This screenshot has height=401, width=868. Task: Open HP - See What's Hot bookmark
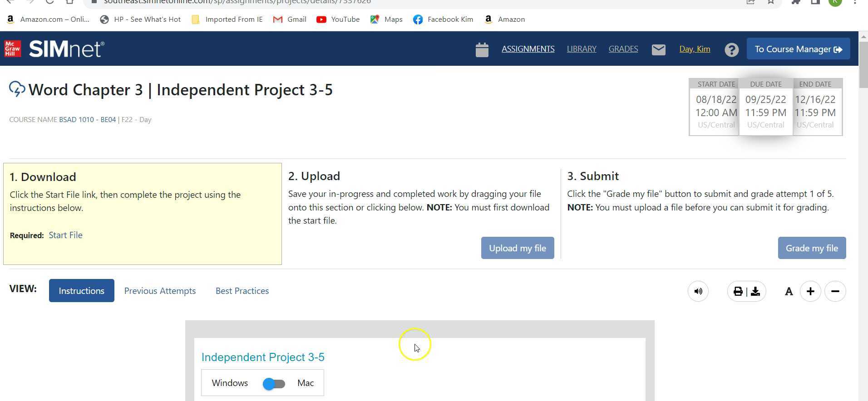point(140,20)
